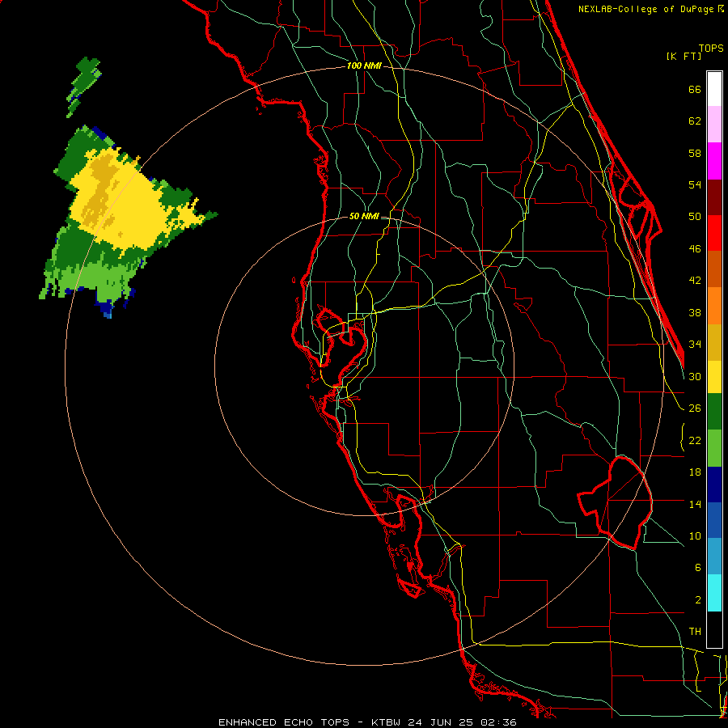Click the 54 legend value

click(695, 184)
